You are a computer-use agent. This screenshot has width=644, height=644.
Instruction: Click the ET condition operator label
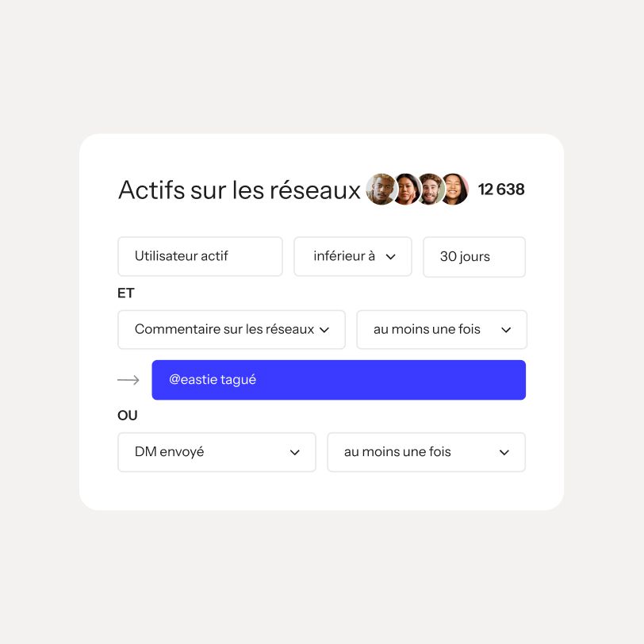pyautogui.click(x=125, y=293)
